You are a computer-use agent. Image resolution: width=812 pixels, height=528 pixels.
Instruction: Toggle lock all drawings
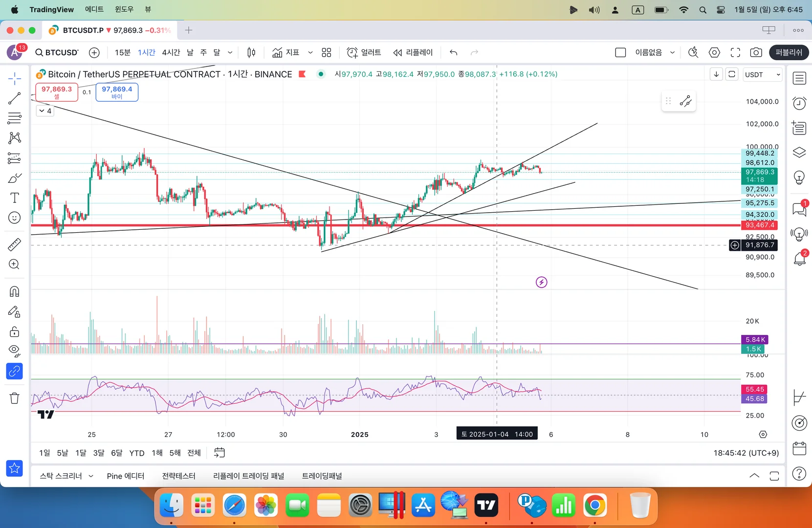(15, 332)
